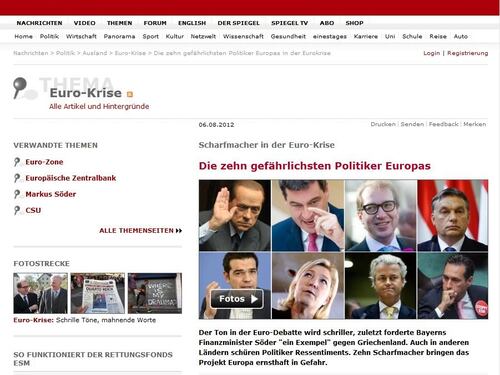Open the NACHRICHTEN main menu
500x375 pixels.
tap(39, 23)
